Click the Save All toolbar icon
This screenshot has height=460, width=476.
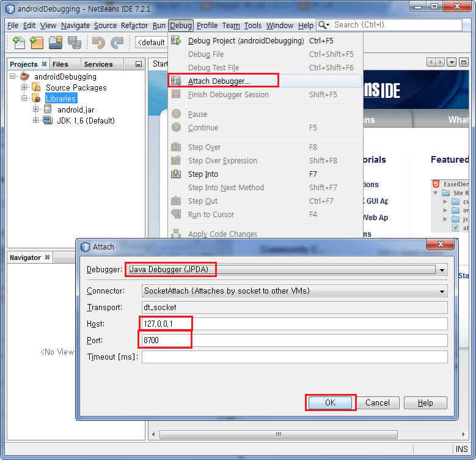75,43
